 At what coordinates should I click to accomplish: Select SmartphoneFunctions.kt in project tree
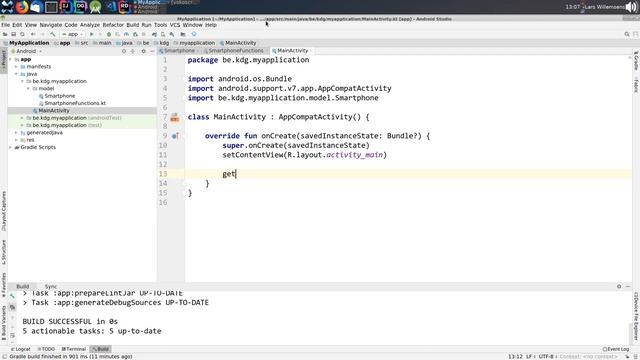coord(75,103)
